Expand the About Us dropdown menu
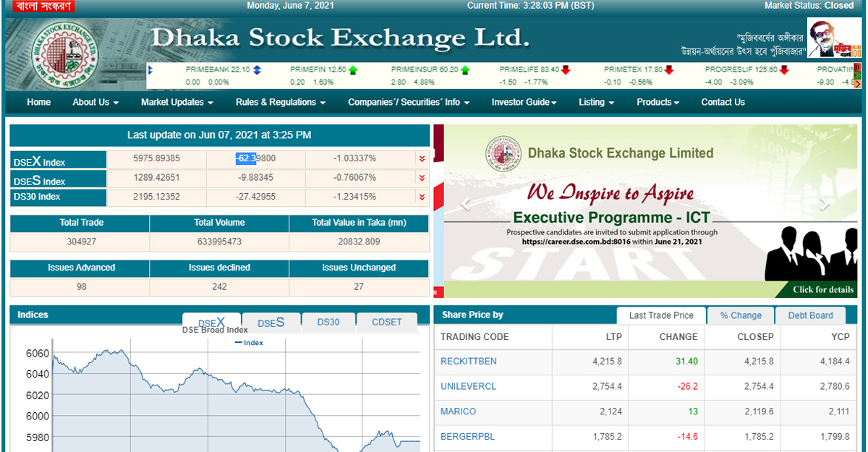Viewport: 868px width, 452px height. (95, 102)
